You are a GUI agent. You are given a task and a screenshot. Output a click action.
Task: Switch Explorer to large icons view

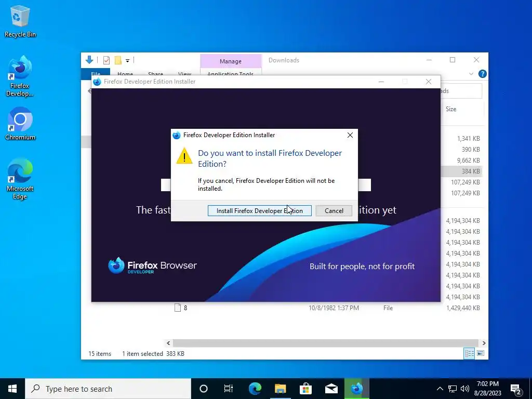[481, 353]
